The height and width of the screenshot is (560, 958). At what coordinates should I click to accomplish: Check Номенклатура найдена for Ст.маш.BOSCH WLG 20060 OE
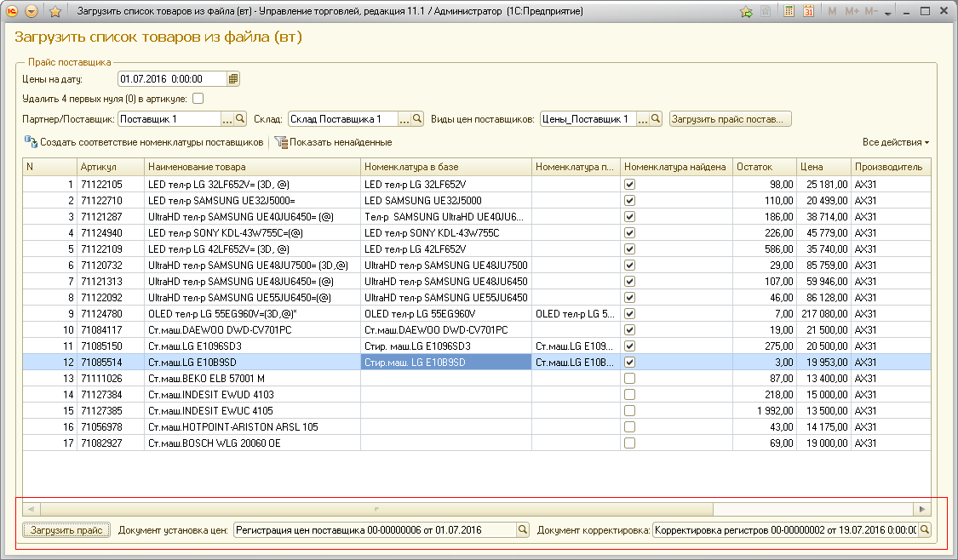pyautogui.click(x=629, y=443)
